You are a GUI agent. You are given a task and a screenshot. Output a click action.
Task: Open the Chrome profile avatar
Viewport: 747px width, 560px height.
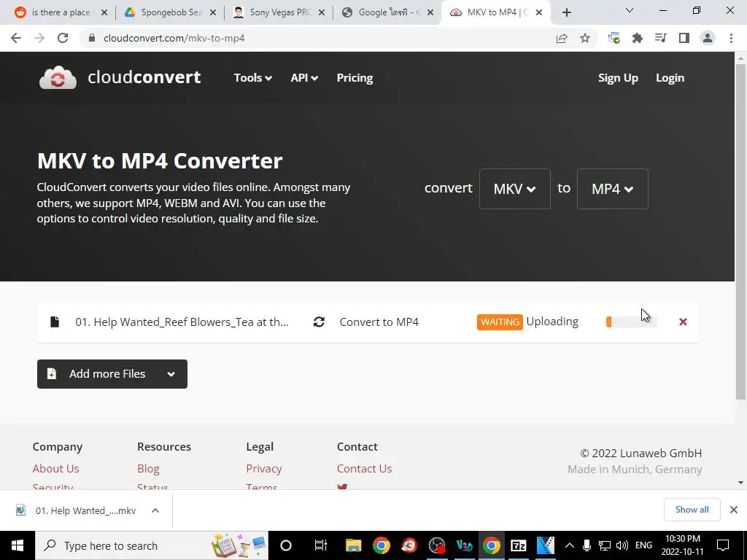tap(708, 38)
